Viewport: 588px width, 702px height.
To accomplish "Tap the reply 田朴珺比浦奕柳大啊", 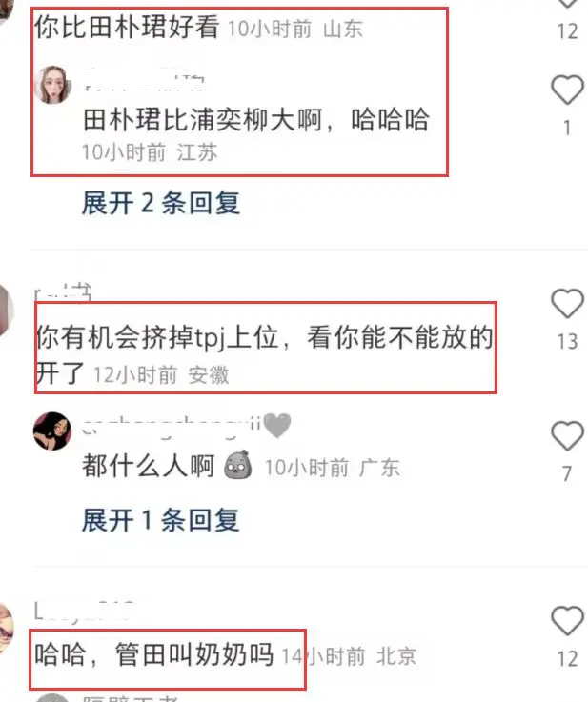I will click(256, 120).
